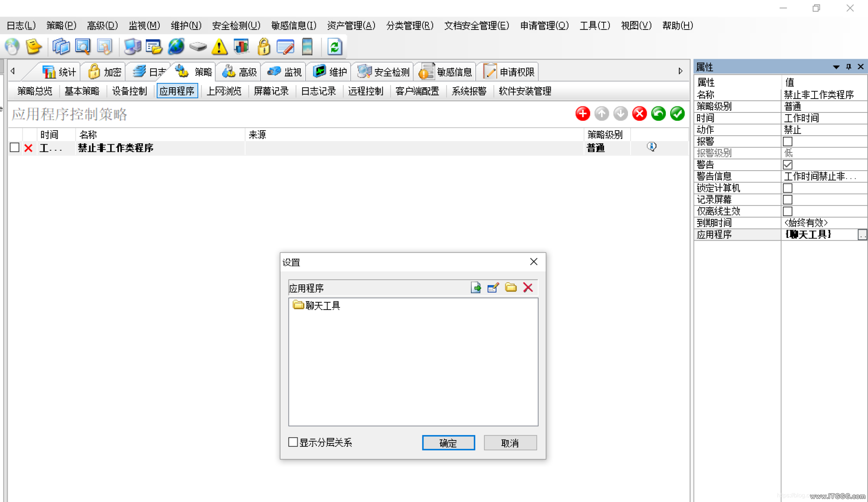This screenshot has height=502, width=868.
Task: Click the info icon in the policy row
Action: coord(651,147)
